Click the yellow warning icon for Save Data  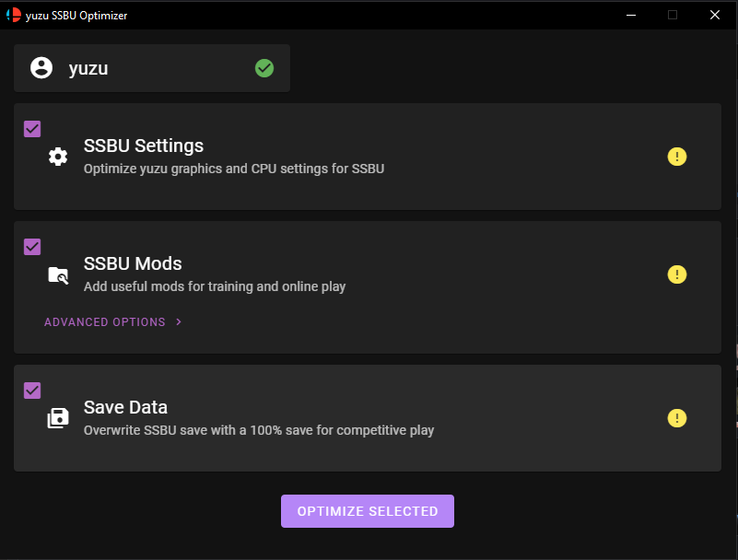click(x=677, y=418)
